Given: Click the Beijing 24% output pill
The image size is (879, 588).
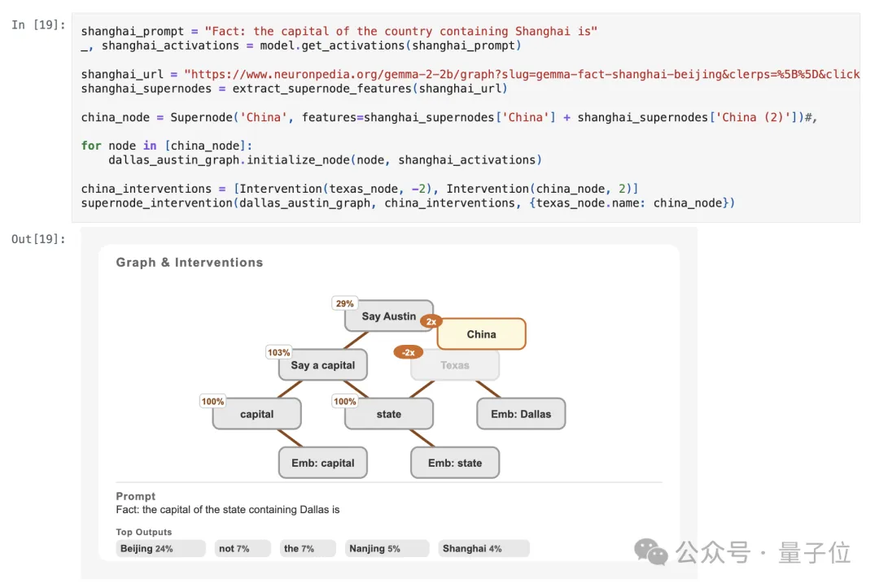Looking at the screenshot, I should 160,549.
